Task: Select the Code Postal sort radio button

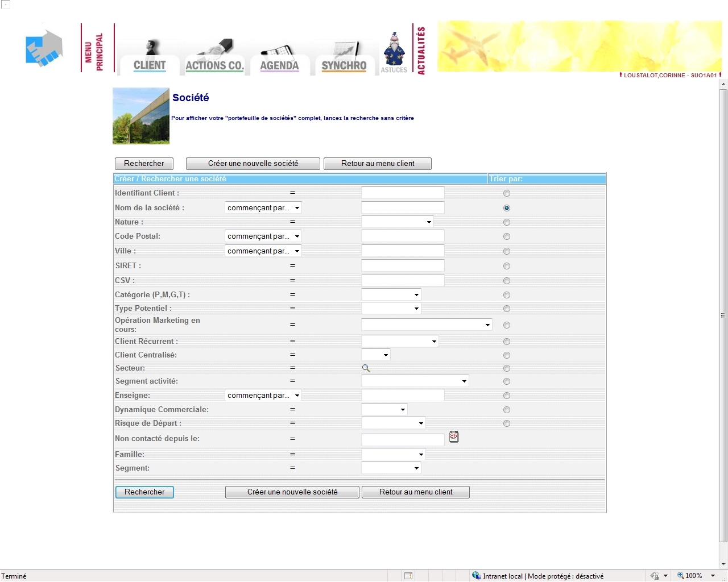Action: [507, 236]
